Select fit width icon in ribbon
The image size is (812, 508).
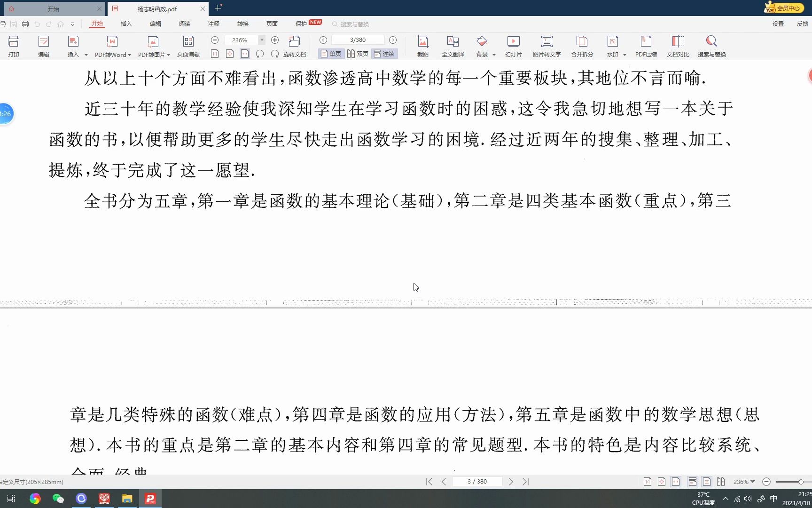click(245, 54)
